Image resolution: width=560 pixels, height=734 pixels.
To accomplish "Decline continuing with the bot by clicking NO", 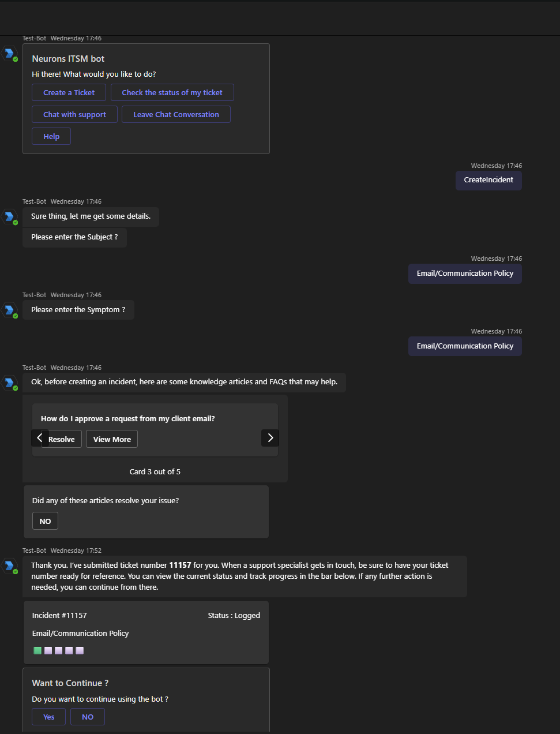I will point(88,717).
